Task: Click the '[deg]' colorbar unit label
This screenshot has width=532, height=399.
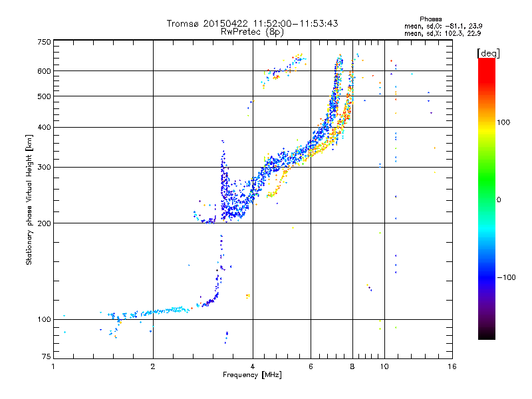Action: click(489, 53)
